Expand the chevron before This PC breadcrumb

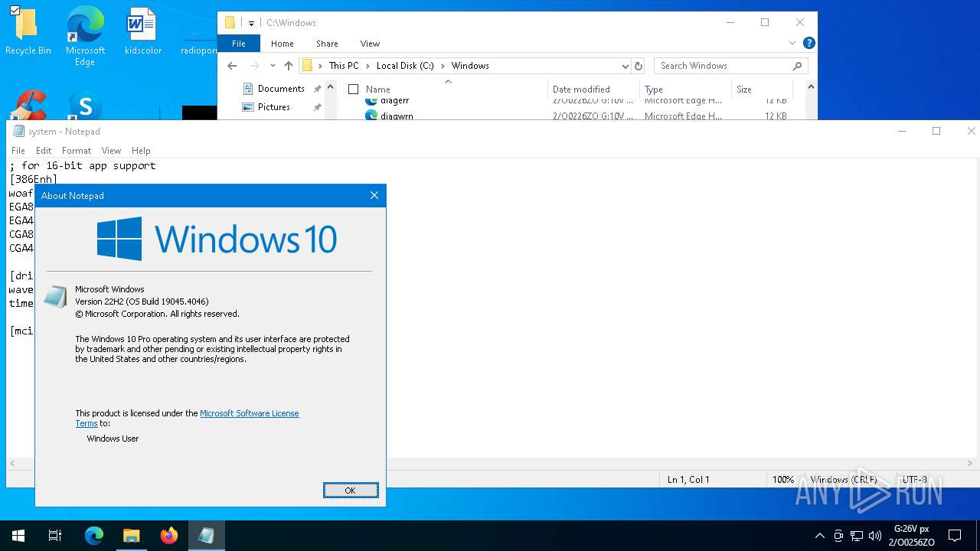(x=320, y=66)
